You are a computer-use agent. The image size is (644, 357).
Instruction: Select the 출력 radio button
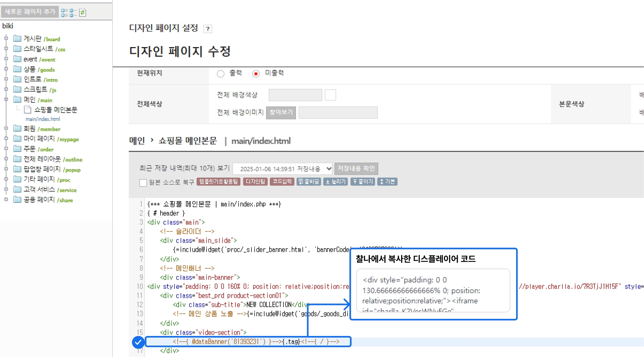click(x=221, y=73)
